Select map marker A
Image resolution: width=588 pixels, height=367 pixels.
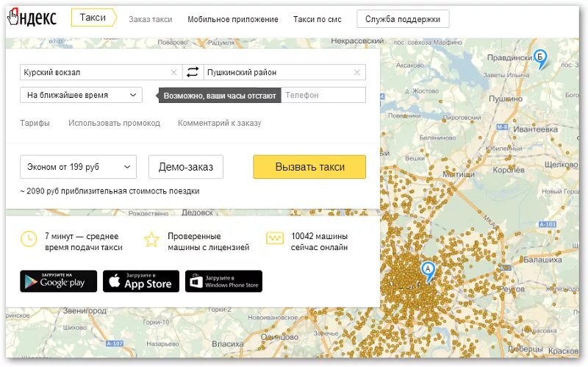pos(428,271)
